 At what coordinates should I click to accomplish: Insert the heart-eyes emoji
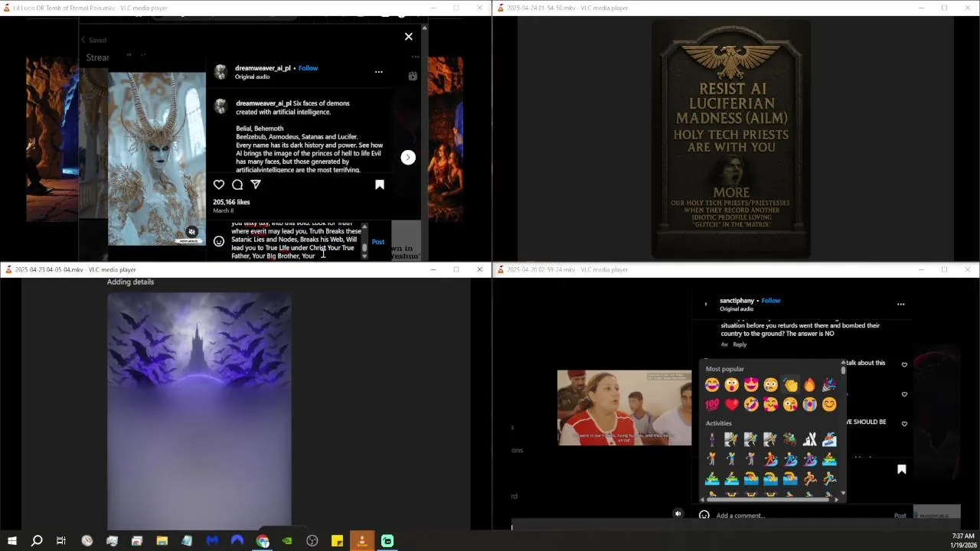[x=751, y=385]
